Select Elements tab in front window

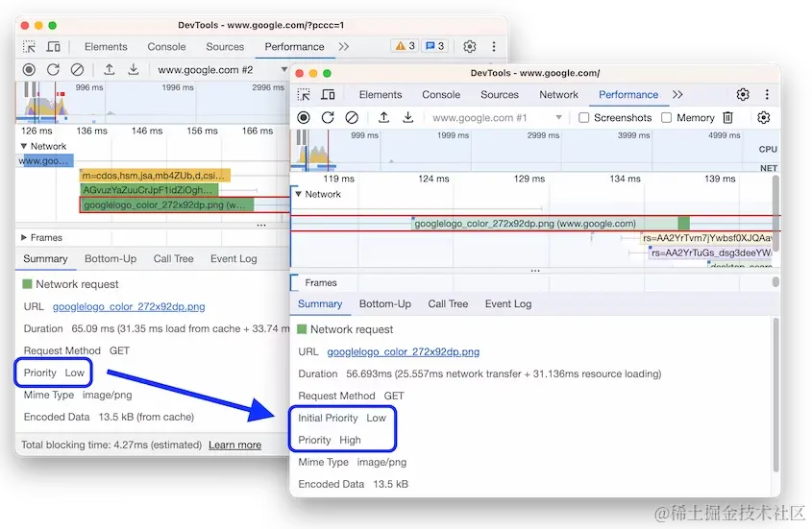pos(381,95)
